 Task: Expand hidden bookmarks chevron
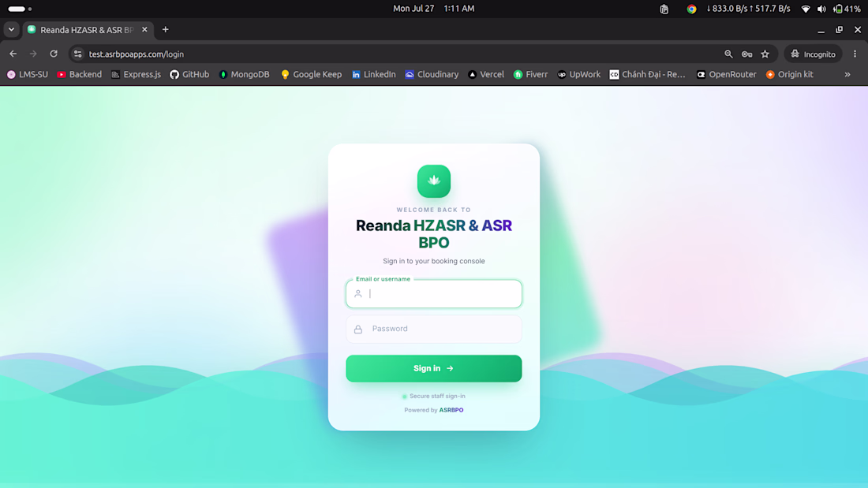847,74
